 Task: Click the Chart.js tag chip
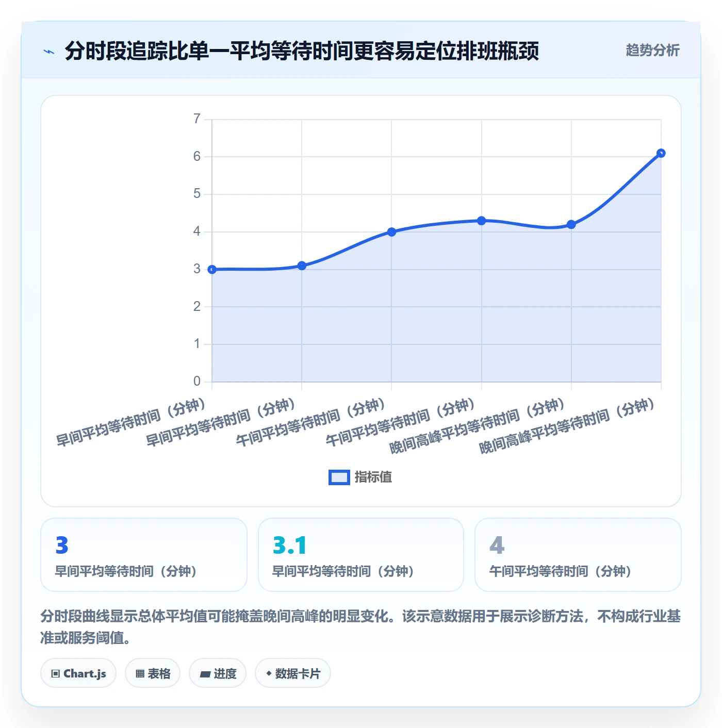(x=78, y=673)
